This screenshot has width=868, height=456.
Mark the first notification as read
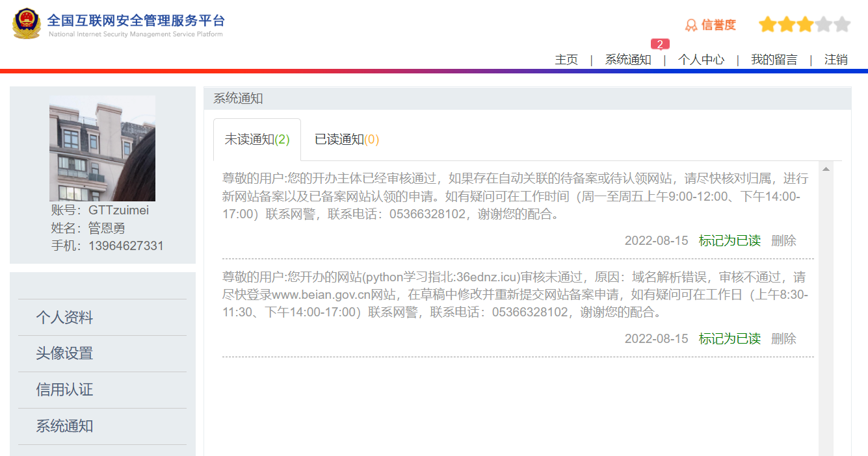point(730,241)
